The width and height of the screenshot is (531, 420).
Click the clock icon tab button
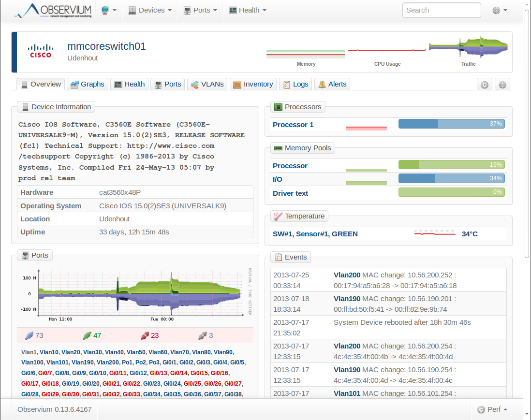coord(485,85)
